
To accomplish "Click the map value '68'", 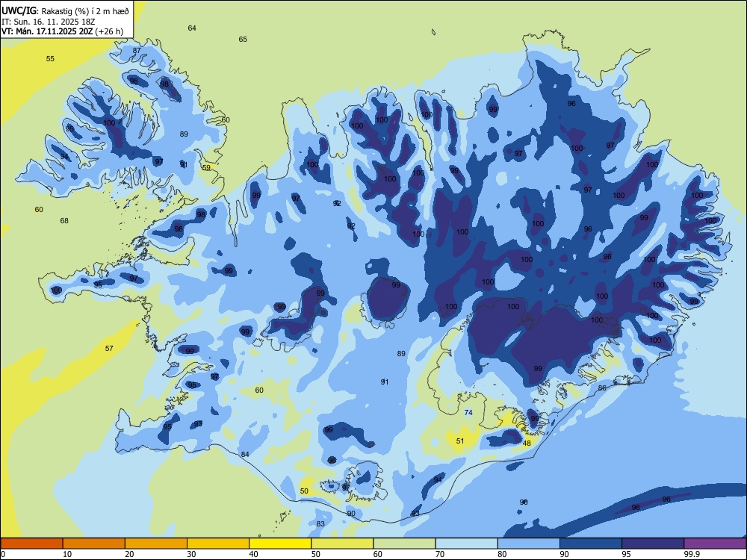I will tap(64, 221).
